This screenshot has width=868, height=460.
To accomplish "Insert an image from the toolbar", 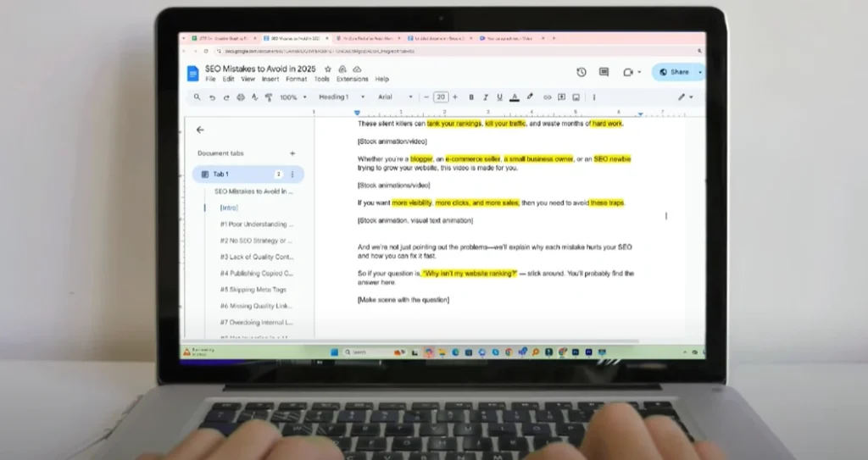I will (576, 97).
